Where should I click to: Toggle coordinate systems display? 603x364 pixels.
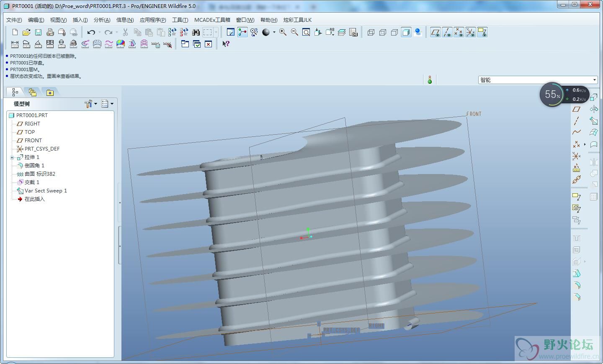[x=471, y=32]
